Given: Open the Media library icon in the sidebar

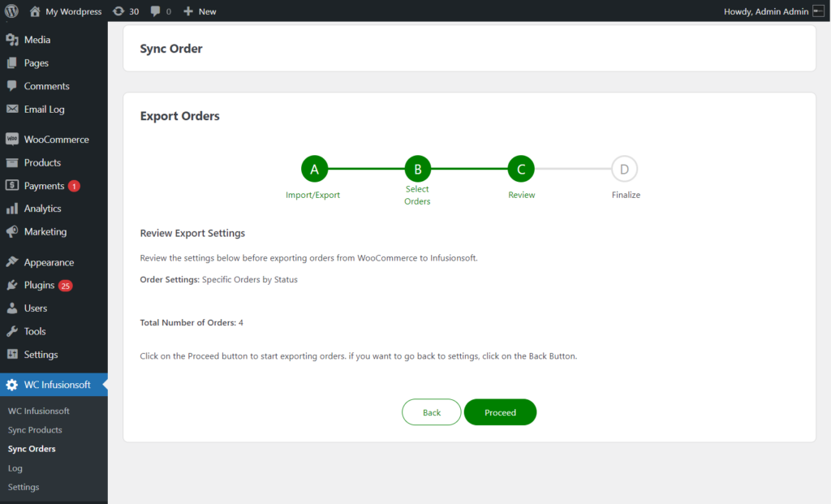Looking at the screenshot, I should (12, 40).
